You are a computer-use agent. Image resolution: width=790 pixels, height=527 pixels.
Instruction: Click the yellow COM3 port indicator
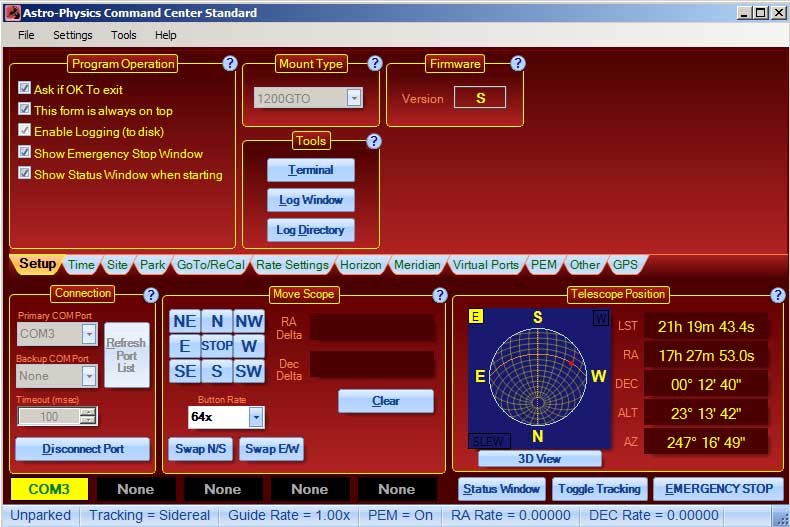pos(49,489)
